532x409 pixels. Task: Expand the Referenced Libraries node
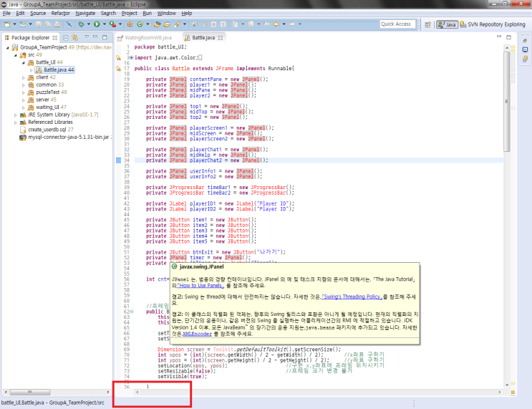[x=16, y=122]
